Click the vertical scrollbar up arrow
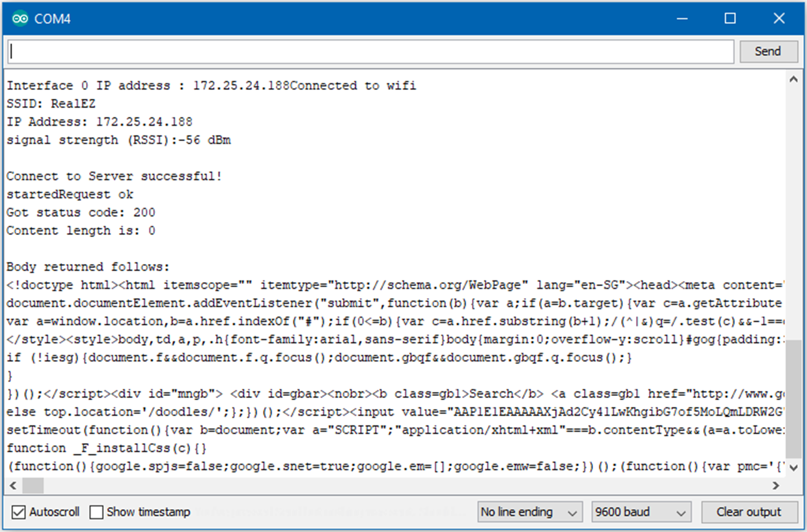 [793, 80]
